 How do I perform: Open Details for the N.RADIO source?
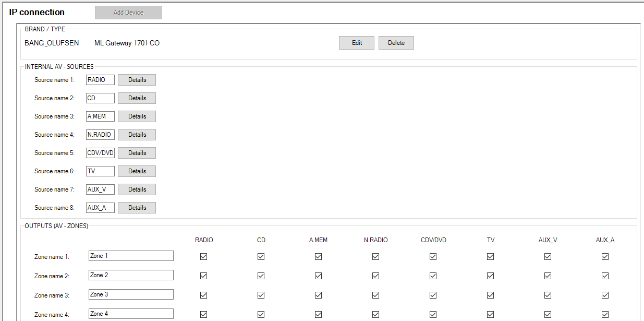tap(137, 135)
